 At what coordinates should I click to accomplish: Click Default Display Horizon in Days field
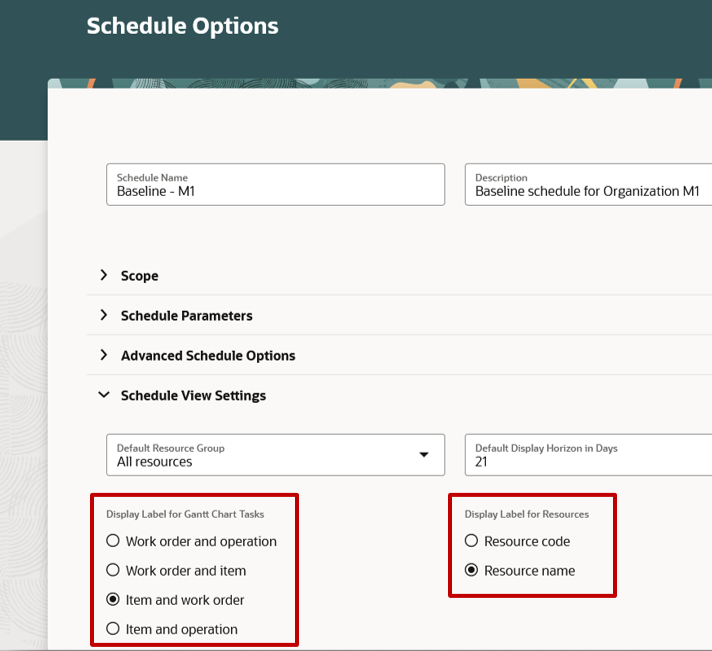click(x=588, y=455)
